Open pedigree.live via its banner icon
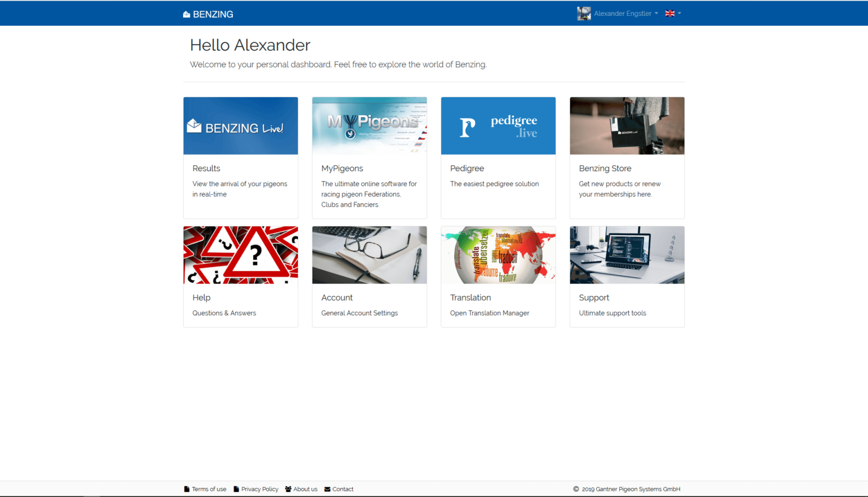The height and width of the screenshot is (497, 868). click(498, 125)
